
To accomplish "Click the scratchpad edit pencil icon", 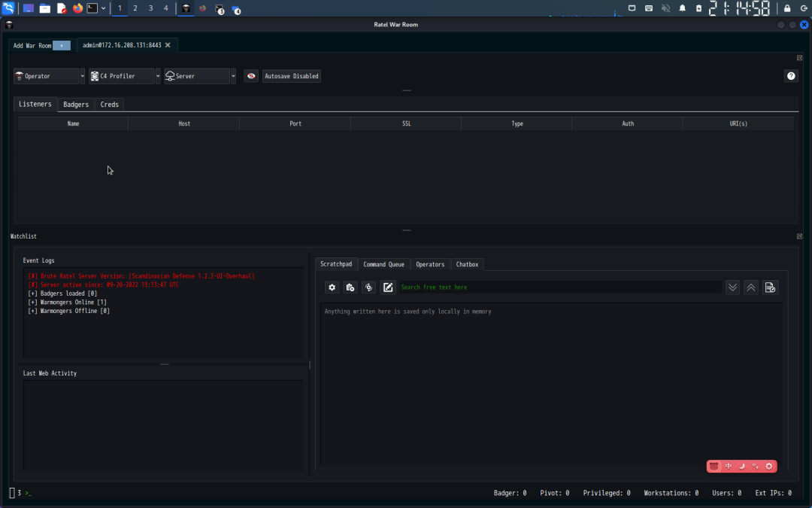I will click(x=388, y=287).
